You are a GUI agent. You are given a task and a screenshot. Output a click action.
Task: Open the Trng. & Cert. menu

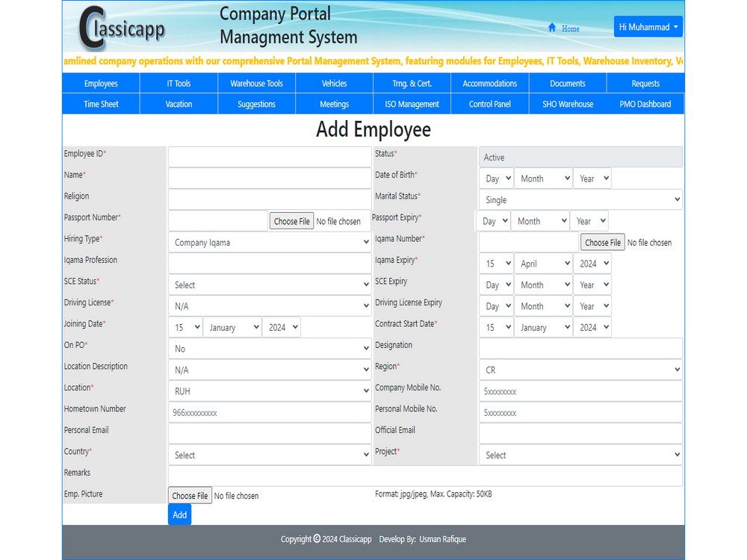click(412, 84)
